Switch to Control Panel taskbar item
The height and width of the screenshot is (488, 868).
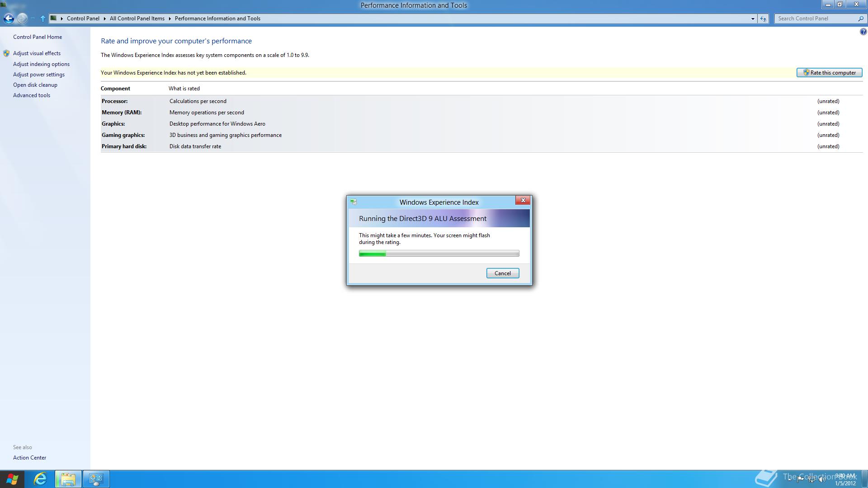96,479
